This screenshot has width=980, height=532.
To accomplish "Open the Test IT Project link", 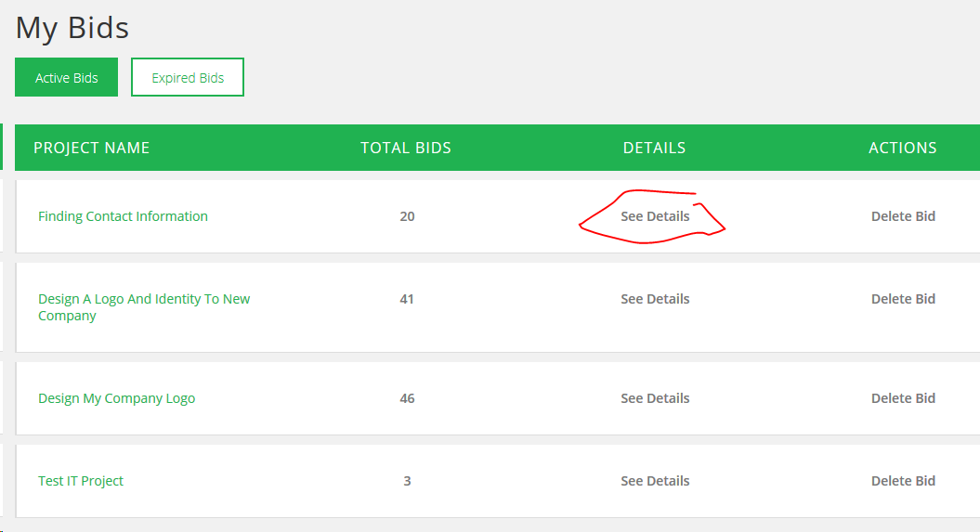I will click(x=81, y=481).
